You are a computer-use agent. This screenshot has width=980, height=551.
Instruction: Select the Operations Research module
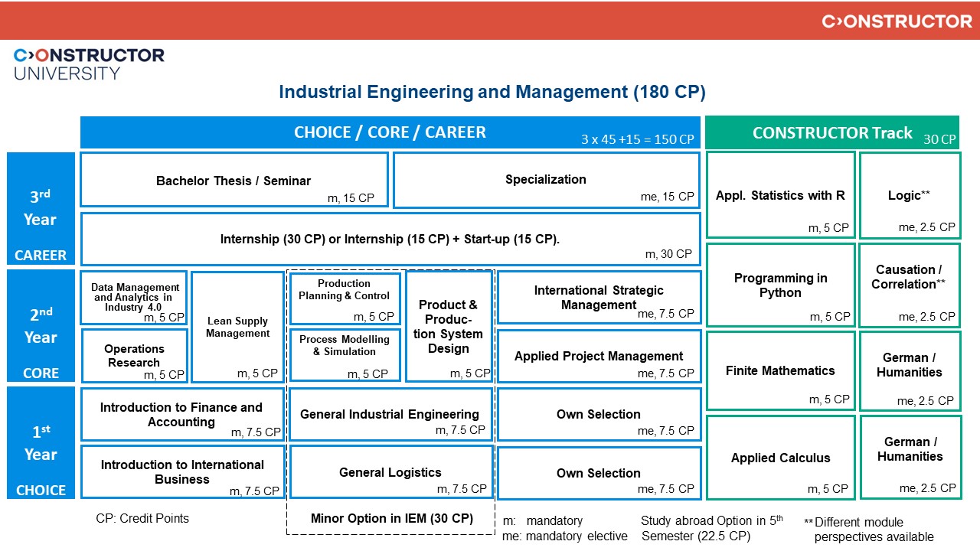click(134, 356)
